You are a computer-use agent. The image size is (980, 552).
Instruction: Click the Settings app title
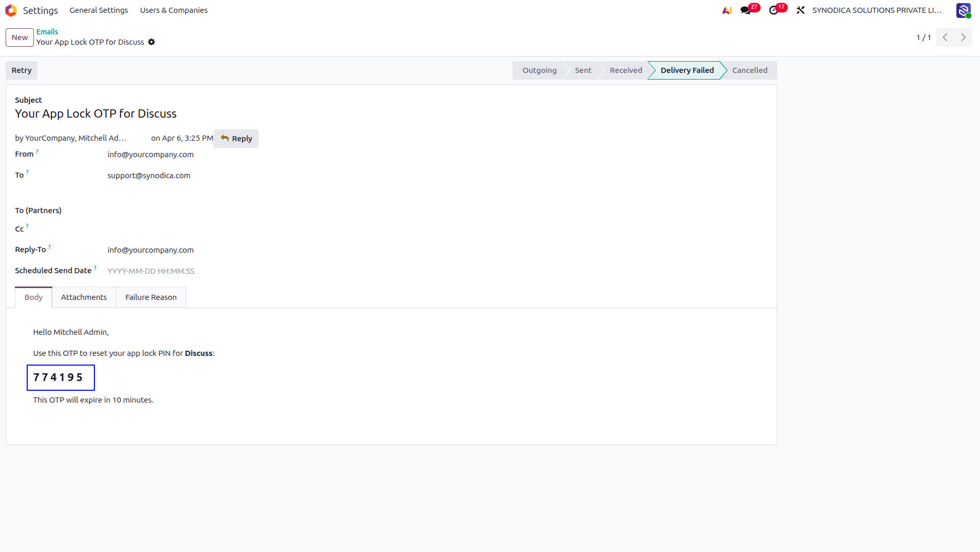click(x=40, y=10)
